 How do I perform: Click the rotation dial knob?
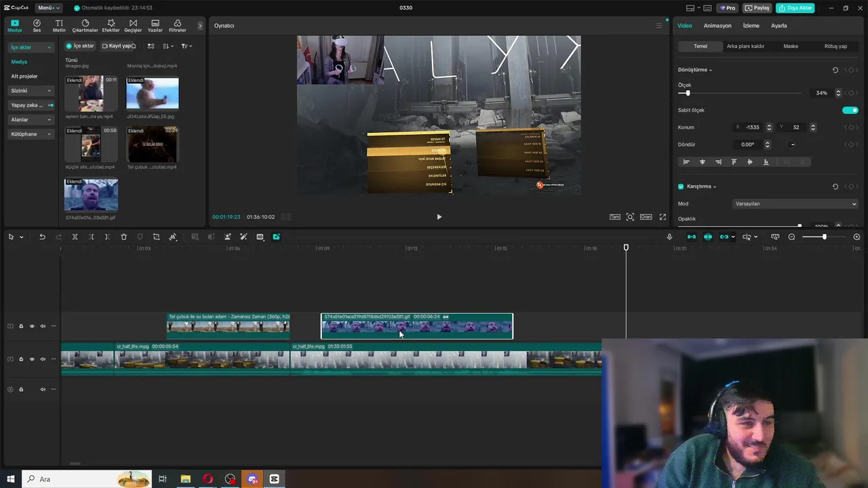click(x=792, y=144)
